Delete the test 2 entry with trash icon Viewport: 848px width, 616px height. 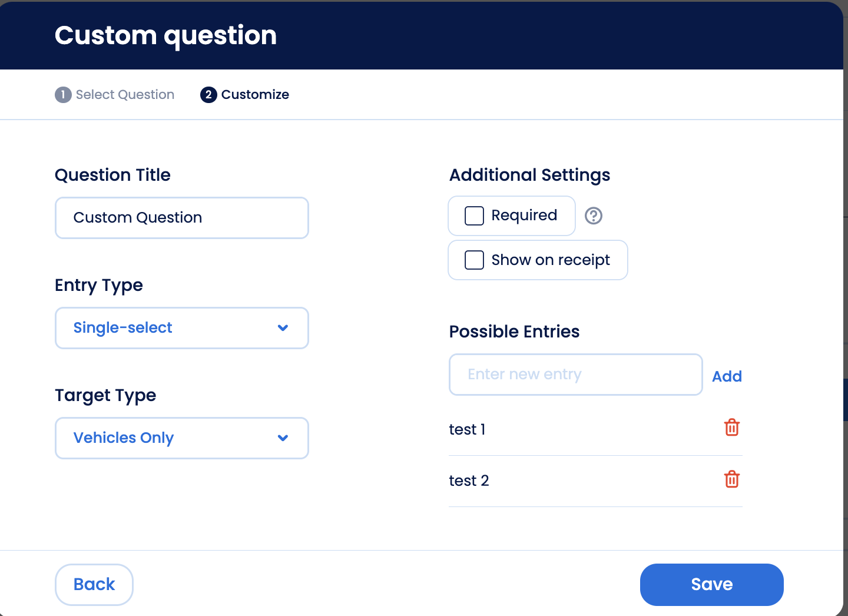click(x=731, y=479)
